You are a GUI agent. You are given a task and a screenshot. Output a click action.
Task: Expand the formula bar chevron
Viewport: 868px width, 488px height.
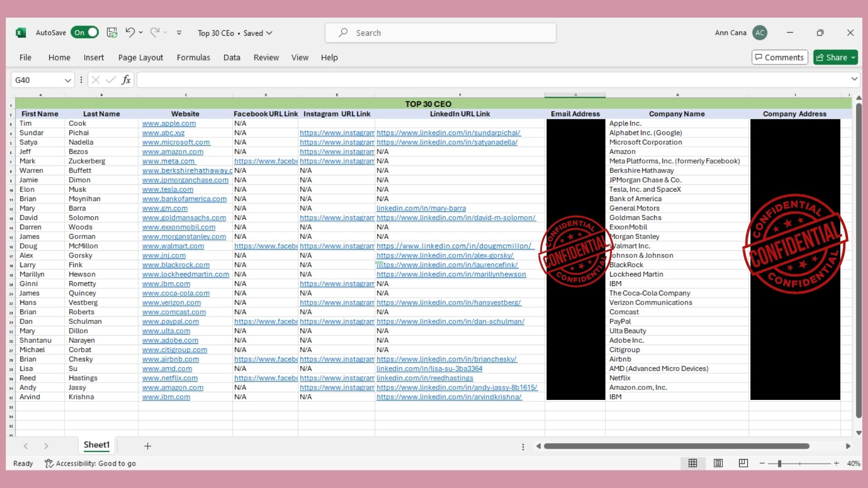(x=854, y=79)
